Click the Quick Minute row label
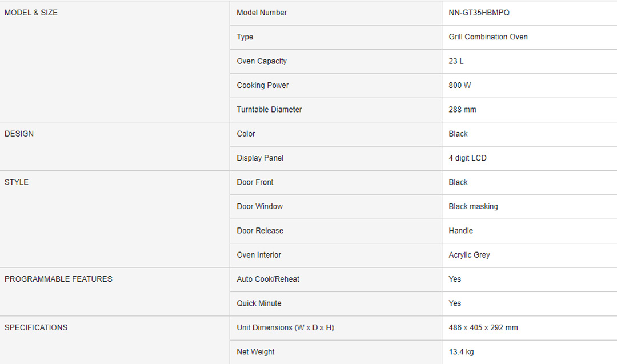This screenshot has height=364, width=617. pos(259,303)
